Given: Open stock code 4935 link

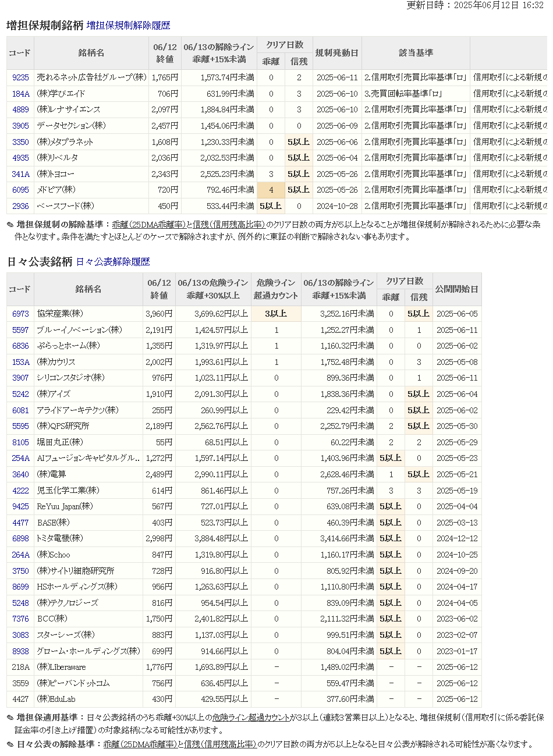Looking at the screenshot, I should pyautogui.click(x=20, y=158).
